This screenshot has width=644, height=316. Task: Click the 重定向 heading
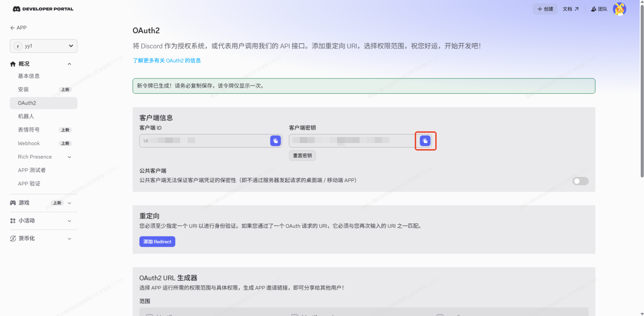coord(150,216)
